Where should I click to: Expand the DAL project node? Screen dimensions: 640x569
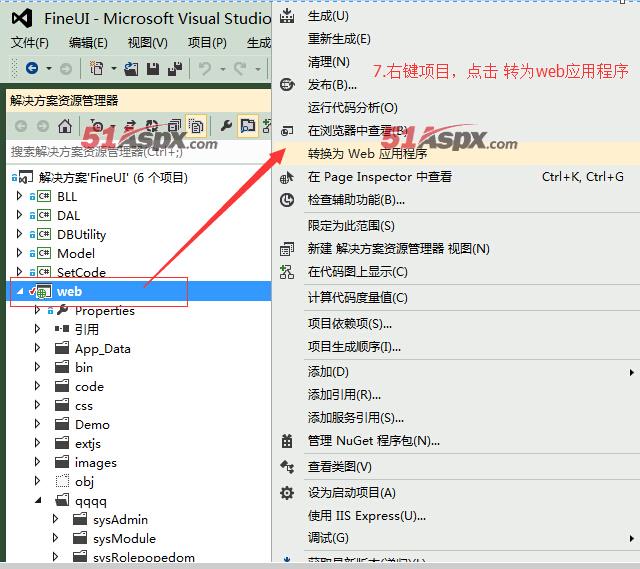pos(19,215)
